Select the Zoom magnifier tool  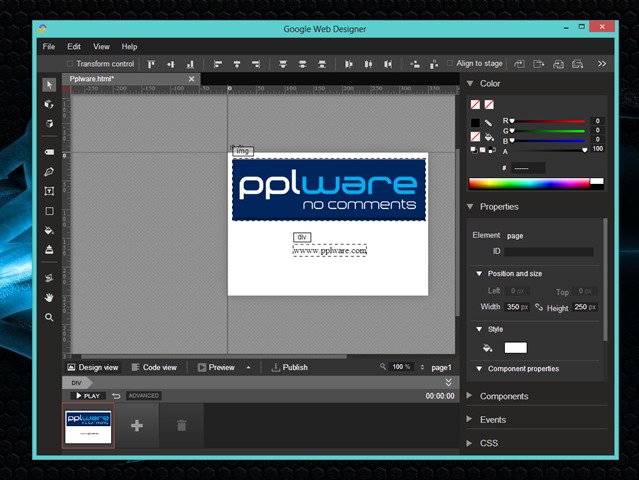tap(49, 317)
